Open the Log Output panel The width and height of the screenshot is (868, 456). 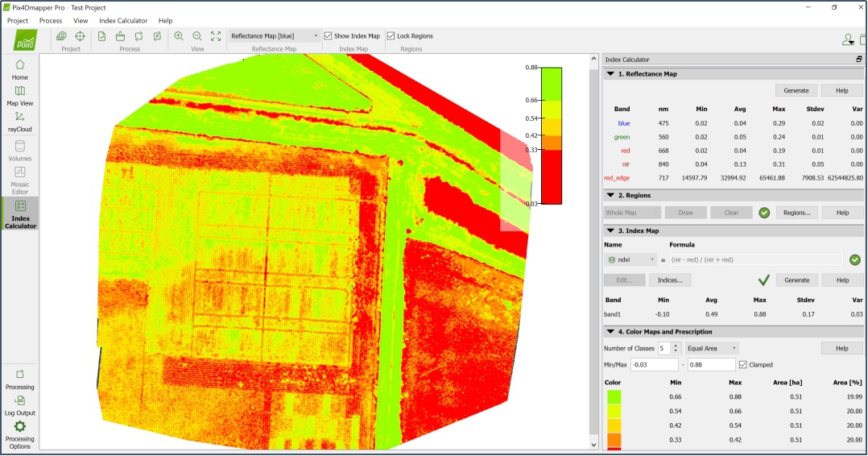[20, 404]
